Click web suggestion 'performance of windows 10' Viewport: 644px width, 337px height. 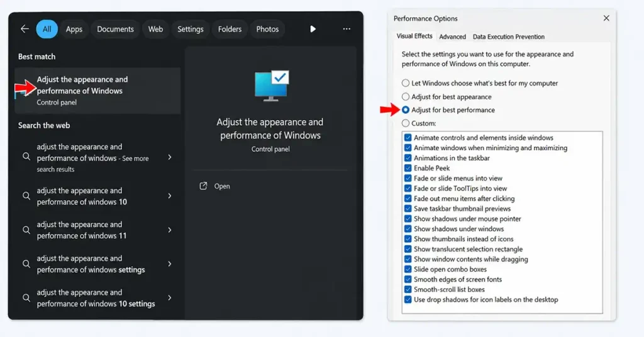(82, 196)
